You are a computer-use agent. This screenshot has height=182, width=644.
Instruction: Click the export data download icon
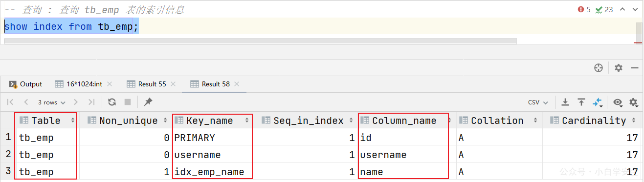coord(565,102)
